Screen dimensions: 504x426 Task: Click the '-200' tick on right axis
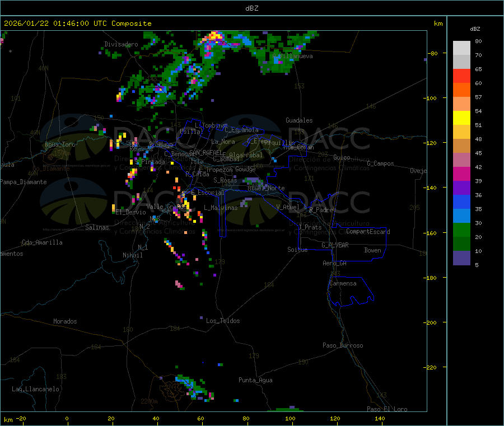(x=430, y=322)
